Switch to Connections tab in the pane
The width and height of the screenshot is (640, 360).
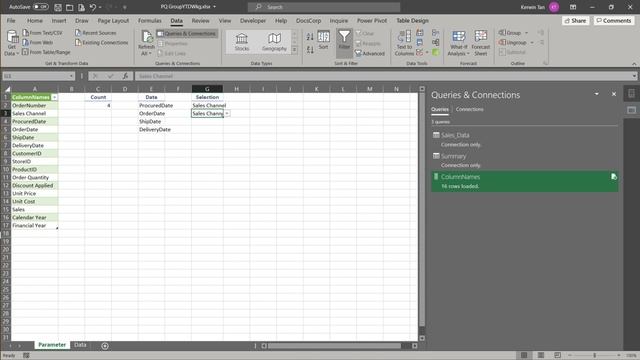pyautogui.click(x=469, y=109)
